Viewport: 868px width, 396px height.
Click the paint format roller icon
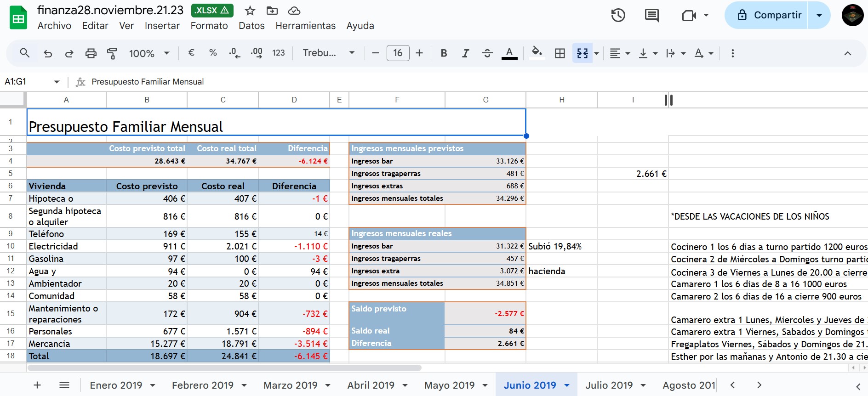[112, 53]
